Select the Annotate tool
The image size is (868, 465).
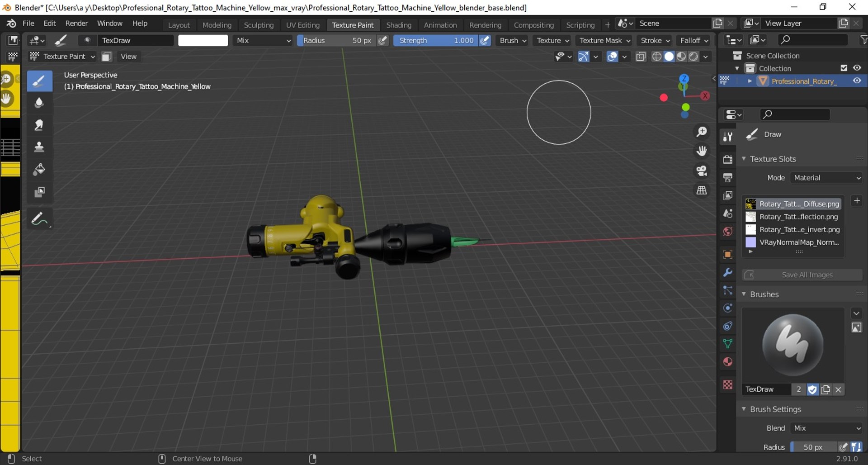(x=39, y=219)
